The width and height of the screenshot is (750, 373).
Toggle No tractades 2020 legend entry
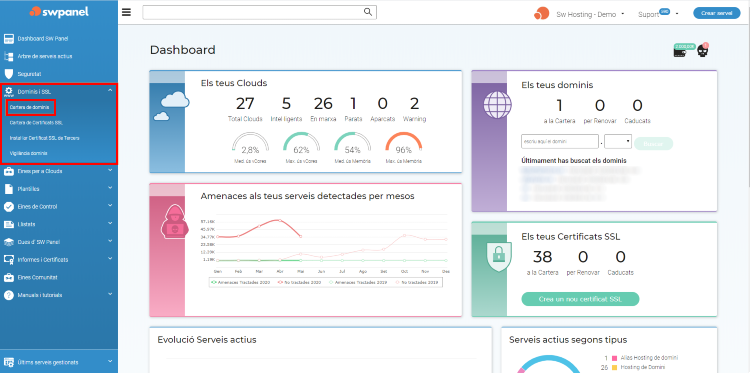pyautogui.click(x=300, y=283)
